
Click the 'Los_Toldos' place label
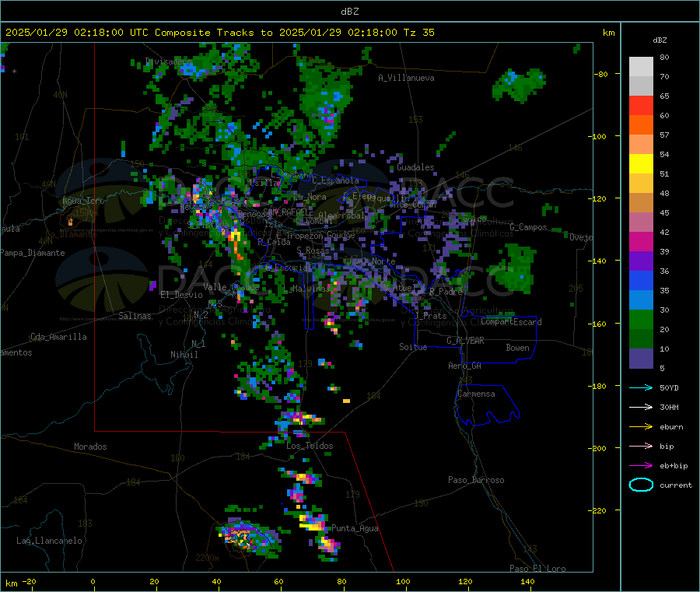[x=310, y=446]
